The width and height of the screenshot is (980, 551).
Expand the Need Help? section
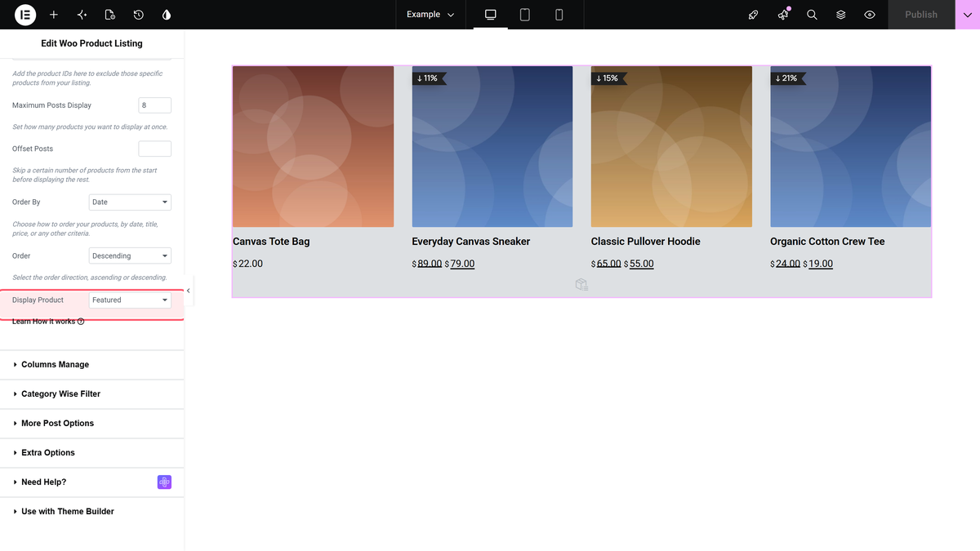91,482
